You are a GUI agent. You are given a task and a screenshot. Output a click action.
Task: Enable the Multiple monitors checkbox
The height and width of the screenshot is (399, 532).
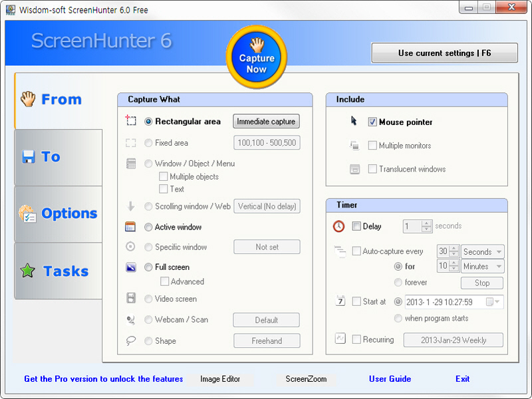tap(372, 146)
